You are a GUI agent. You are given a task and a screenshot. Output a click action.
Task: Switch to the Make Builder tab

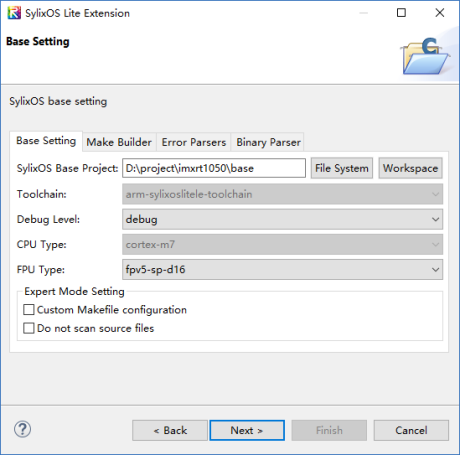[119, 142]
